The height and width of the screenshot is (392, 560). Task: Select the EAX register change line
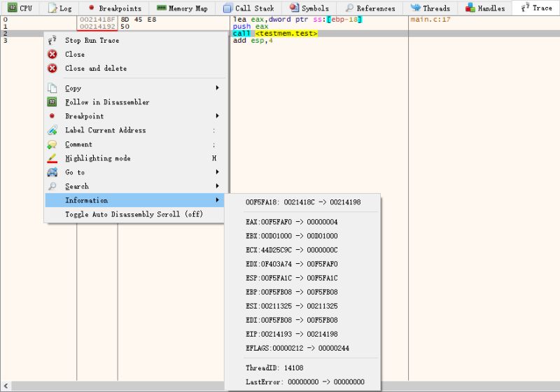303,222
